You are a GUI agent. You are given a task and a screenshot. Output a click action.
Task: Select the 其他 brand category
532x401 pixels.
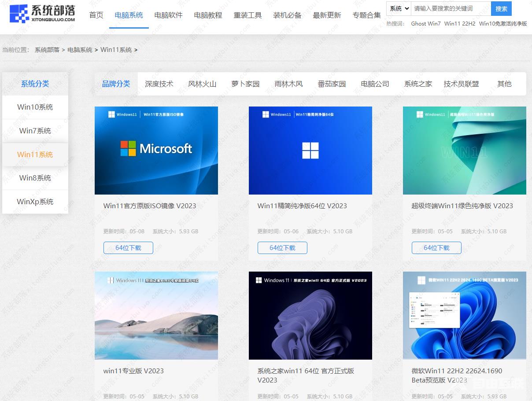pos(504,84)
